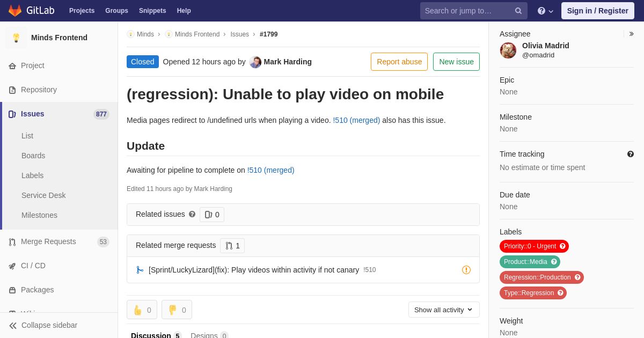
Task: Collapse the right sidebar with double arrow
Action: (631, 34)
